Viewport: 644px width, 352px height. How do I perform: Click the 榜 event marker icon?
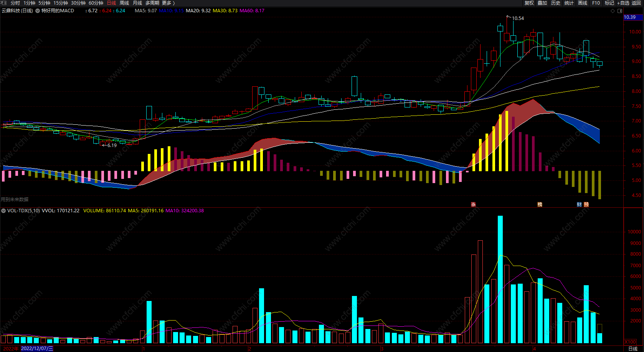coord(540,204)
